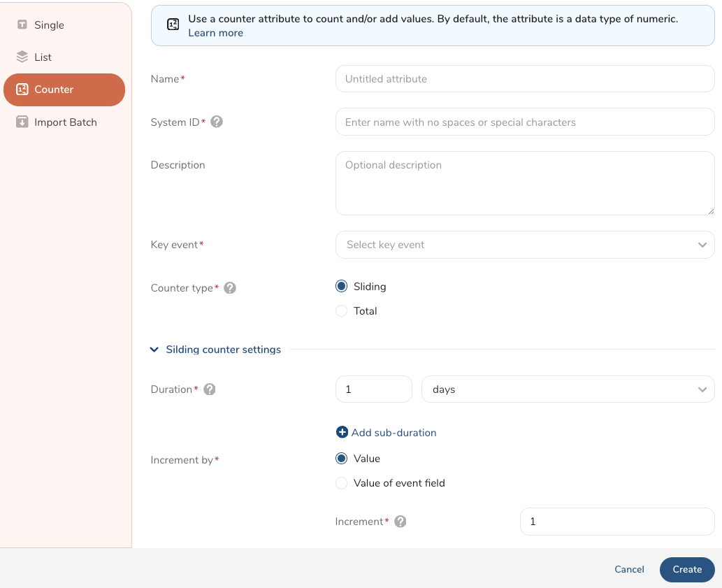This screenshot has width=722, height=588.
Task: Click the List stack icon in sidebar
Action: 22,57
